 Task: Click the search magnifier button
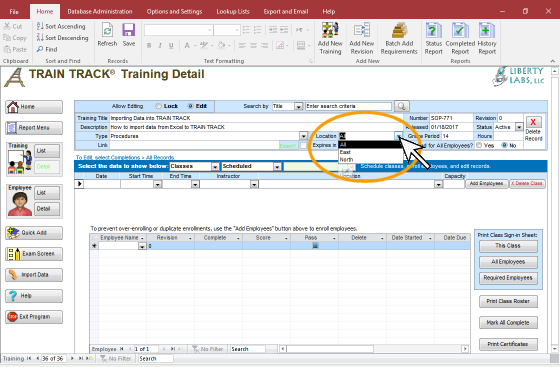click(401, 106)
